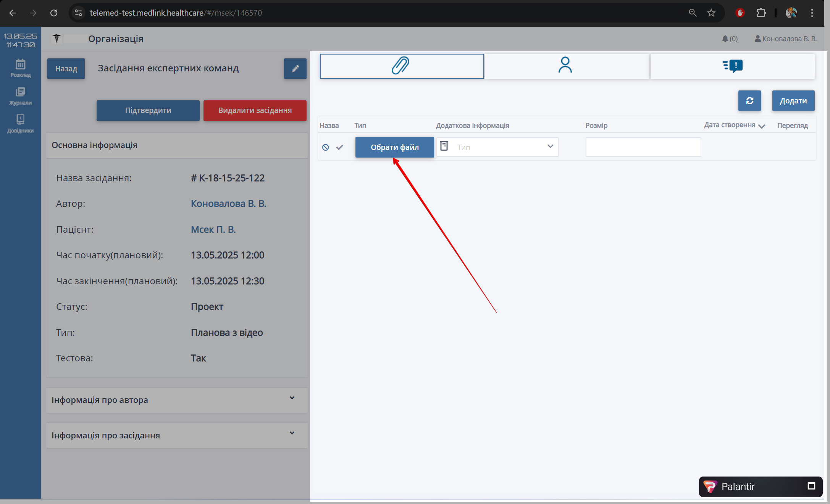The height and width of the screenshot is (504, 830).
Task: Click the Обрати файл button
Action: pos(394,147)
